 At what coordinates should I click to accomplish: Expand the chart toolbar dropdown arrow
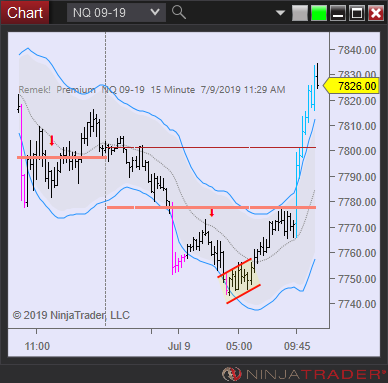[280, 13]
